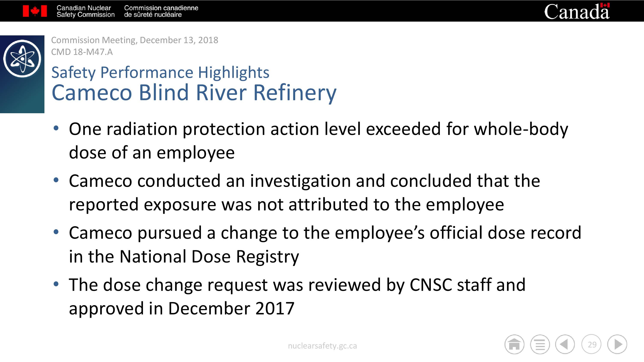Click the Canada wordmark logo
Screen dimensions: 644x362
pyautogui.click(x=577, y=11)
